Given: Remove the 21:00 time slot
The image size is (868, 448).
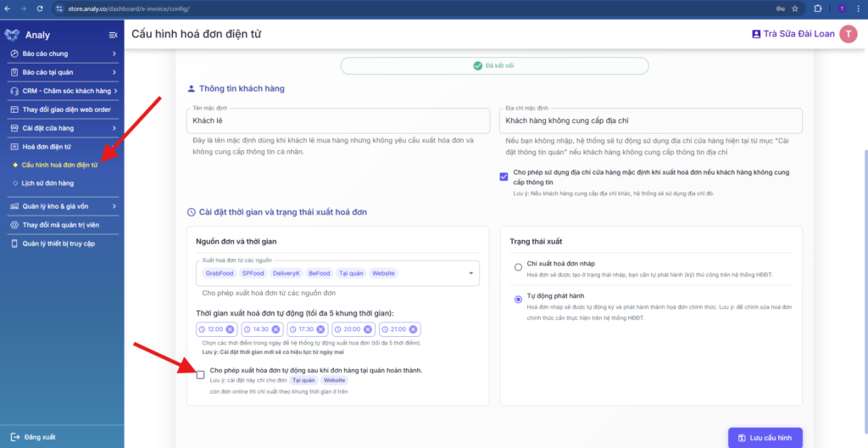Looking at the screenshot, I should (x=413, y=329).
